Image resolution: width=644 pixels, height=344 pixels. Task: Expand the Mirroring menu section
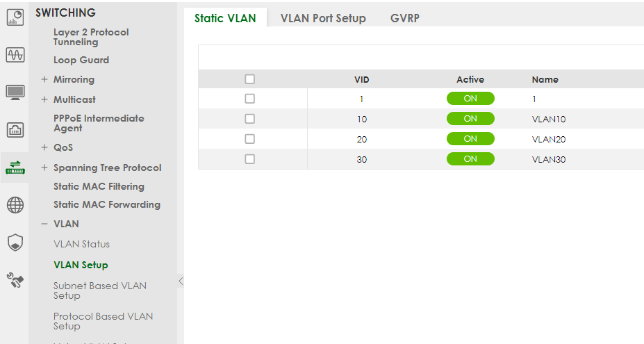coord(44,80)
